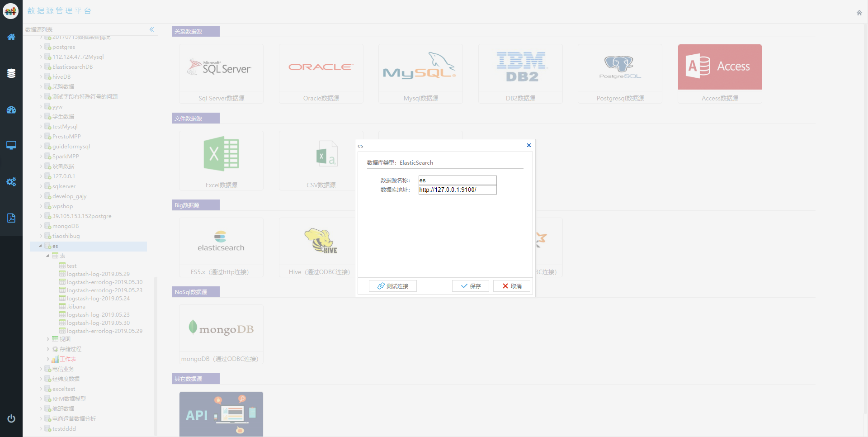Select the sqlserver tree item

click(64, 186)
